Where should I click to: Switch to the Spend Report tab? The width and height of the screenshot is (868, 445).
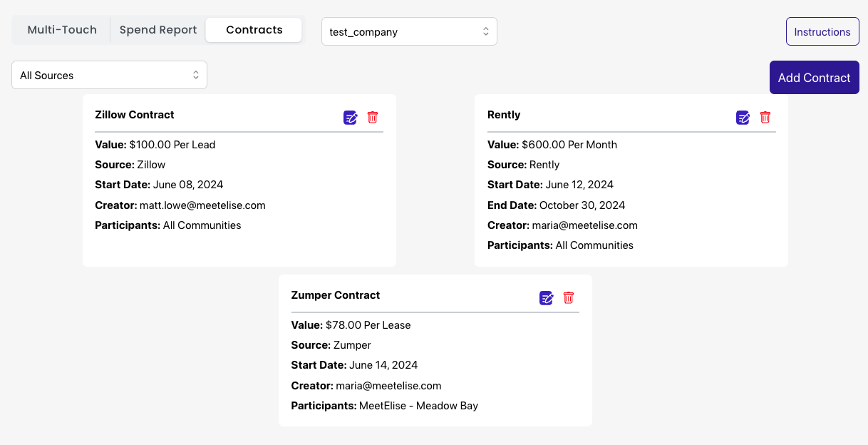[x=158, y=30]
